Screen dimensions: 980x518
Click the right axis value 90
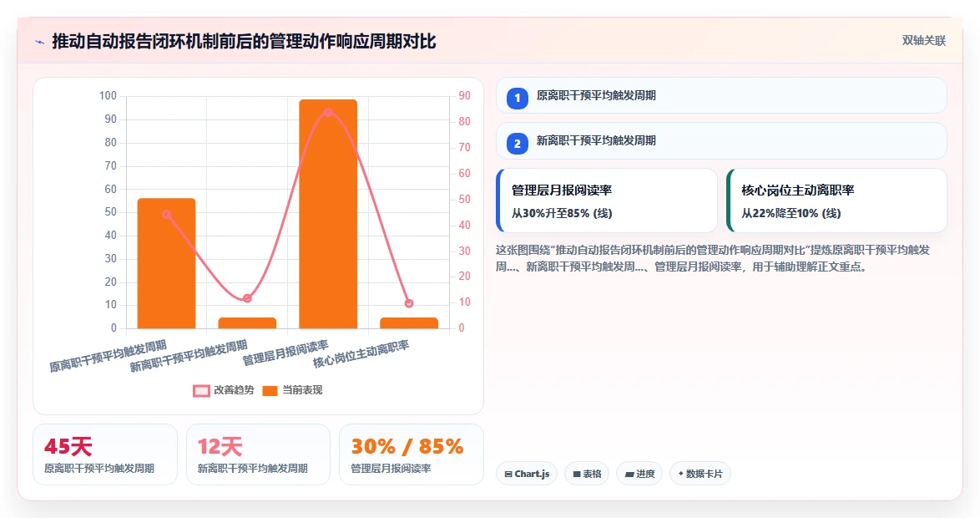click(464, 96)
